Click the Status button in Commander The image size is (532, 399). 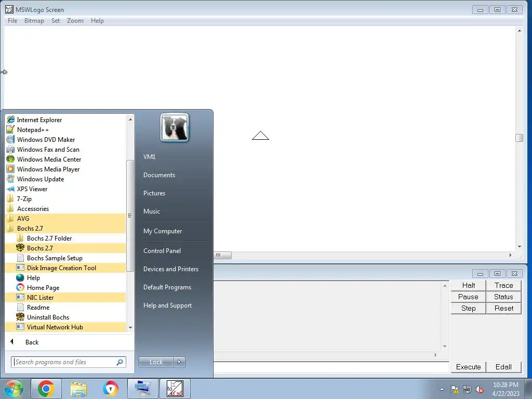click(504, 297)
